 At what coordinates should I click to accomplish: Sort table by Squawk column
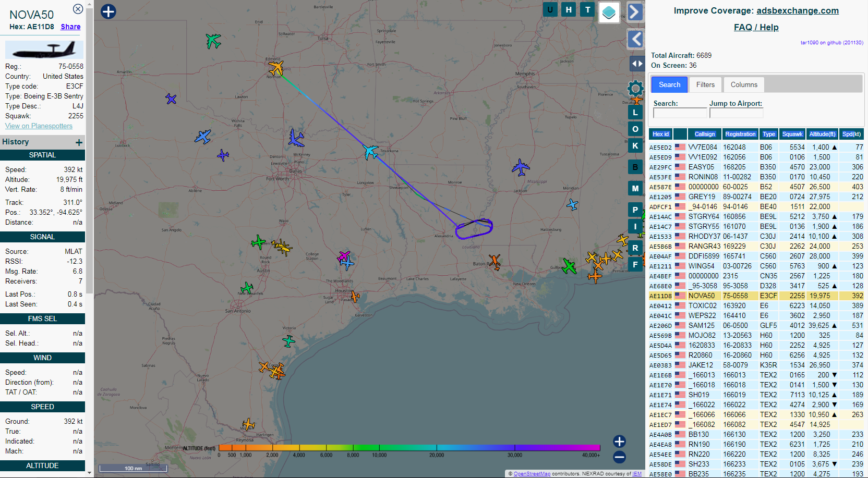792,134
